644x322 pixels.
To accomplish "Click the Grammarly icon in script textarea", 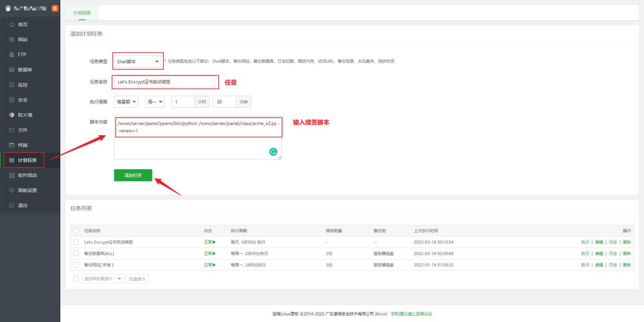I will pos(273,151).
